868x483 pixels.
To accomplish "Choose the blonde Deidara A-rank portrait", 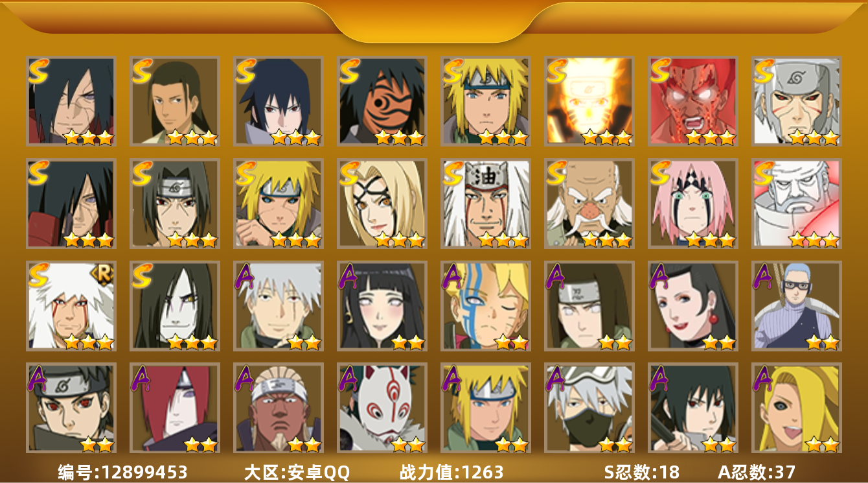I will pos(796,408).
